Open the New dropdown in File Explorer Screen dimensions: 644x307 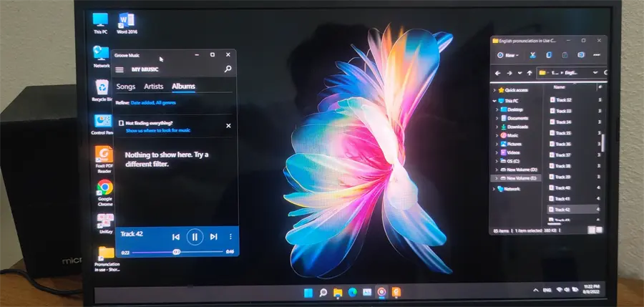tap(508, 55)
